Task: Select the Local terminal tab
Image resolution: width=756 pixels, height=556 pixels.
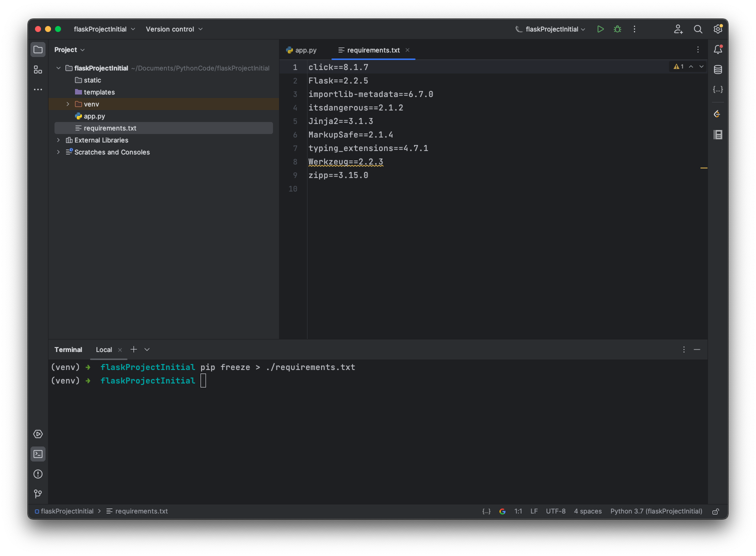Action: click(104, 349)
